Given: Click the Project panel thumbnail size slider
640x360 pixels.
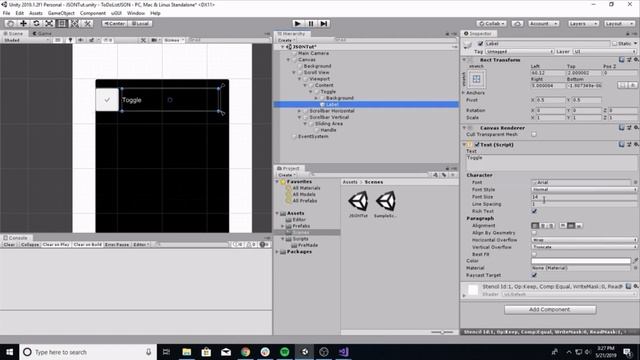Looking at the screenshot, I should [x=442, y=332].
